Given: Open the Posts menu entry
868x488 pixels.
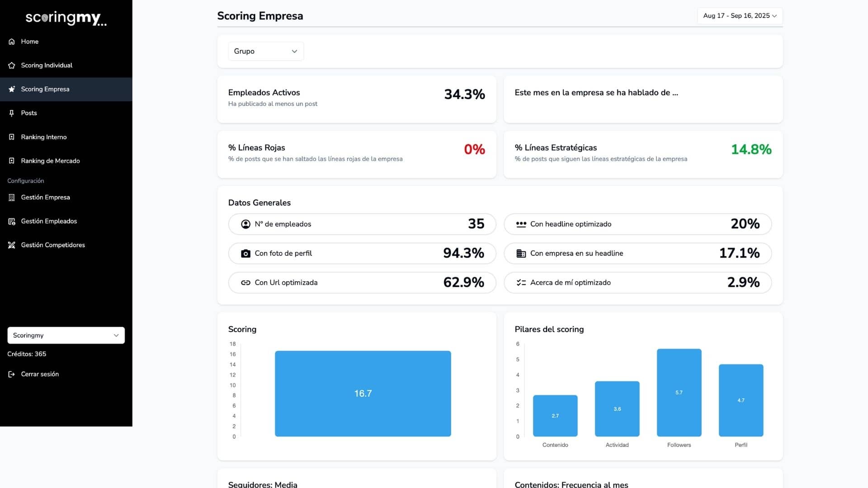Looking at the screenshot, I should pyautogui.click(x=29, y=113).
